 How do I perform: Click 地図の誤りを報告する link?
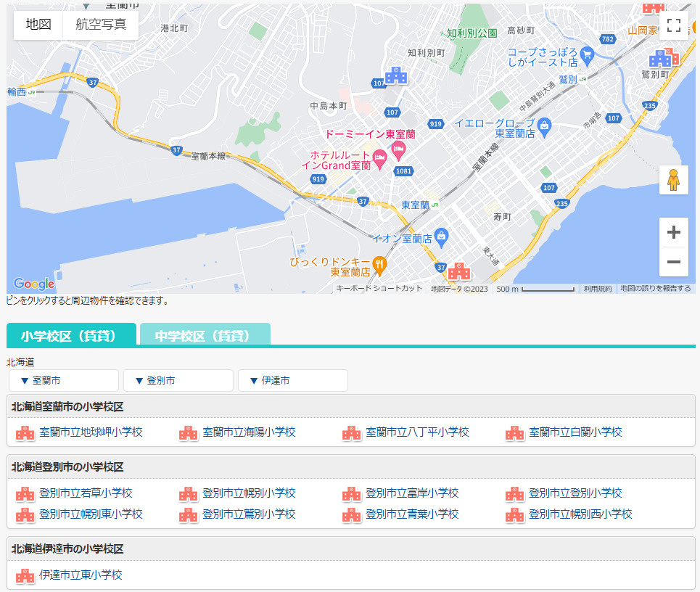pos(655,289)
